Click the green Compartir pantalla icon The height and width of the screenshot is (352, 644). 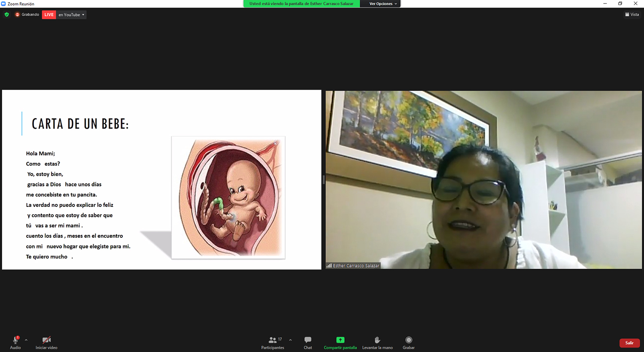[340, 340]
